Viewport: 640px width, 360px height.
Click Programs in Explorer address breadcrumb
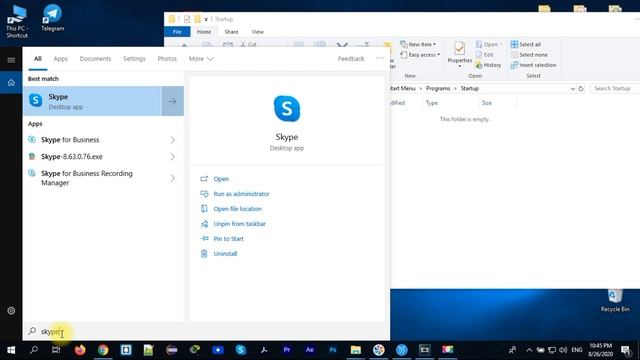click(438, 88)
